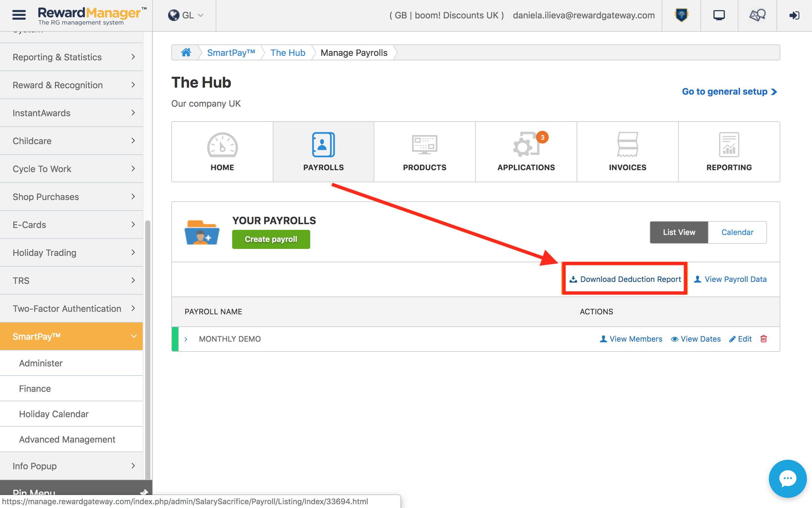Click the sign-out arrow icon

[x=794, y=16]
